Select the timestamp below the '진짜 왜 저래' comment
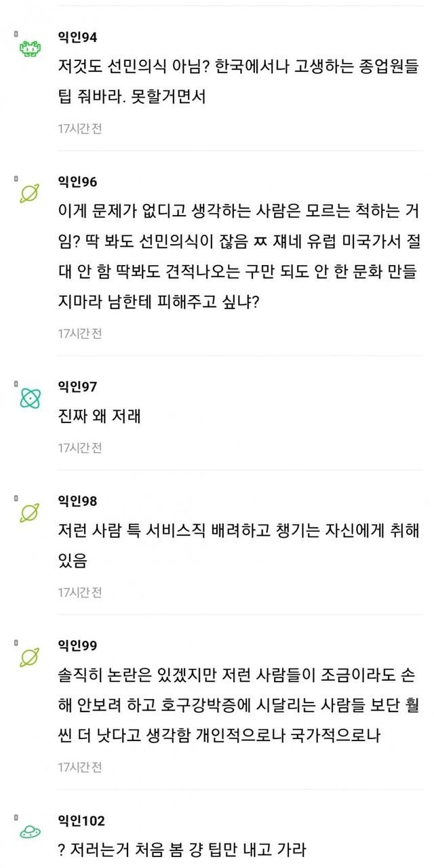The width and height of the screenshot is (434, 868). point(79,448)
